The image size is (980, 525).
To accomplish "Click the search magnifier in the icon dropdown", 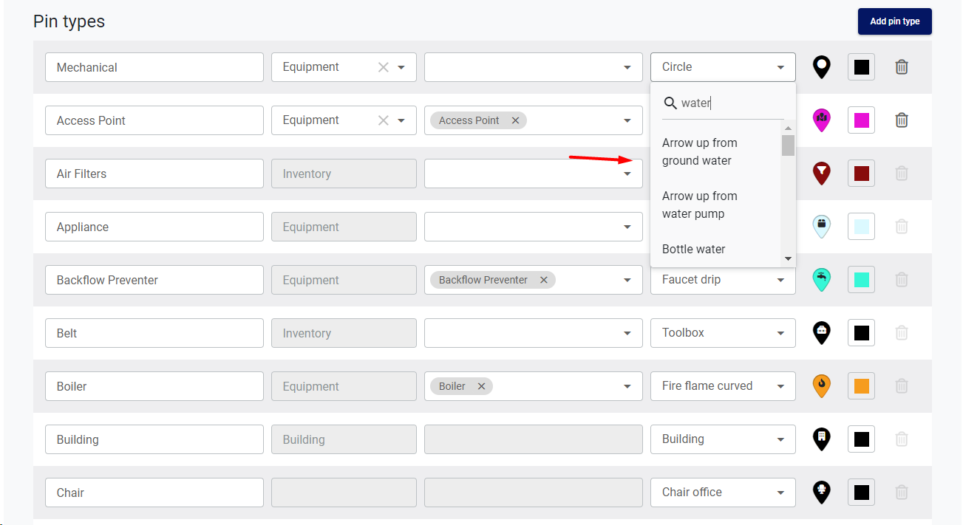I will coord(670,103).
